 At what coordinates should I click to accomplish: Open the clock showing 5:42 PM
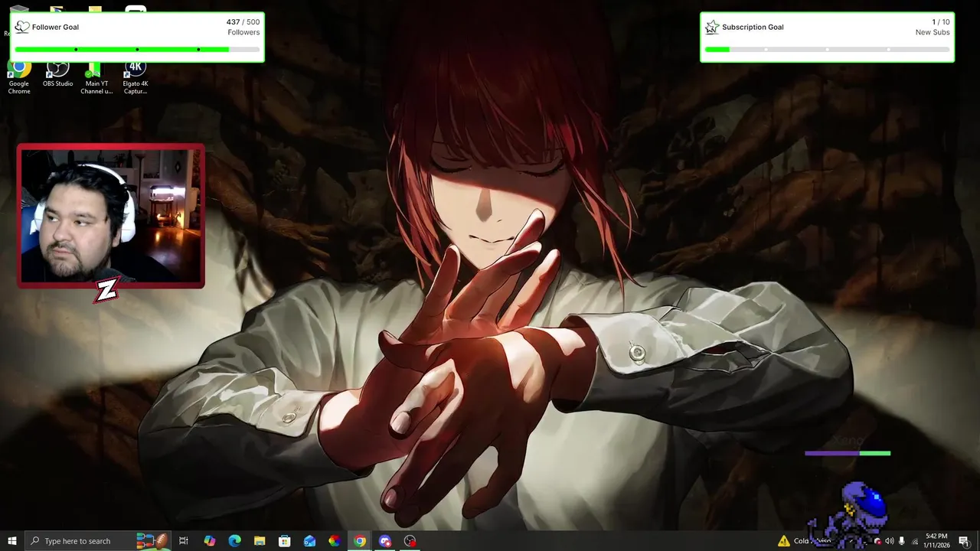pos(936,541)
